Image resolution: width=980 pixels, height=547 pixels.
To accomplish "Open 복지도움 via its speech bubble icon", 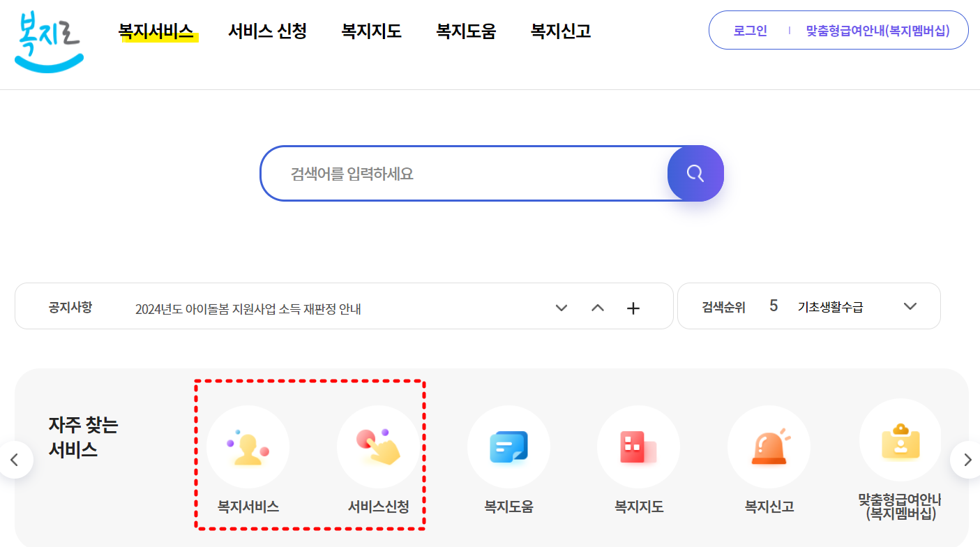I will tap(508, 447).
